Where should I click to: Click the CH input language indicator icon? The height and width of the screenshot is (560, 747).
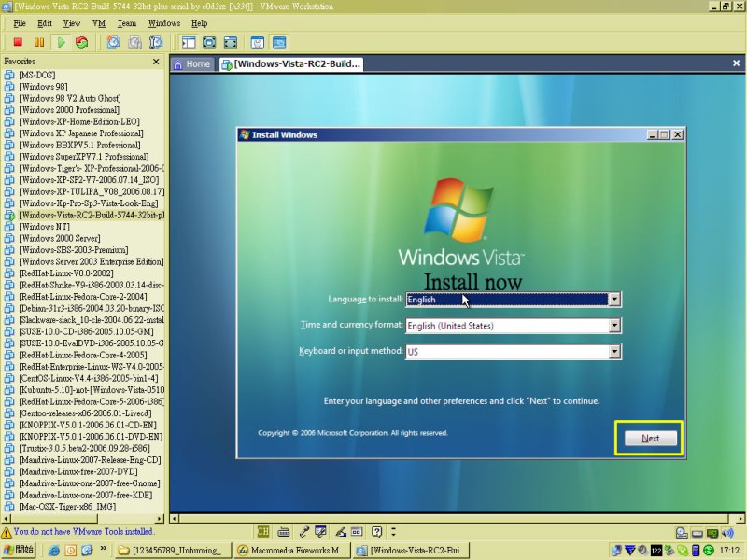click(263, 531)
